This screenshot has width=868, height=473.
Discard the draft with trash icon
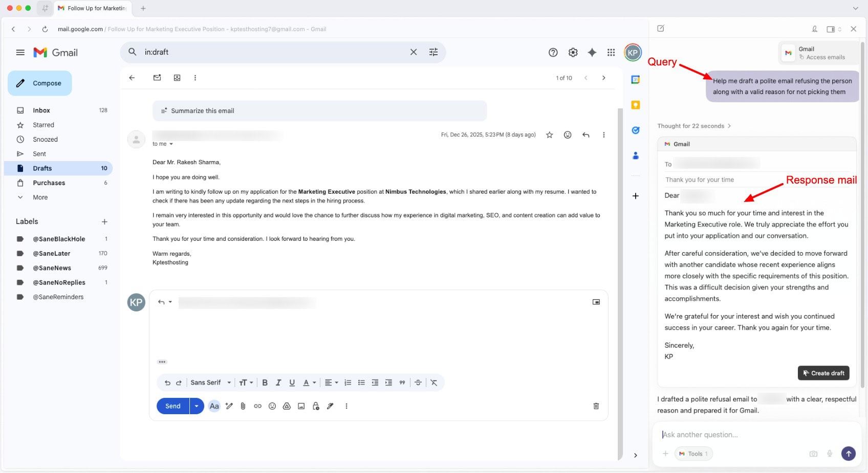point(596,406)
